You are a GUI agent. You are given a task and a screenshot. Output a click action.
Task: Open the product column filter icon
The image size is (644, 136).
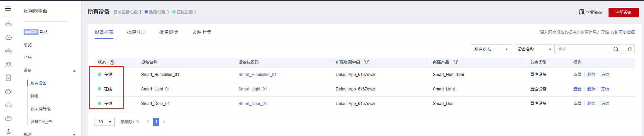click(x=456, y=62)
